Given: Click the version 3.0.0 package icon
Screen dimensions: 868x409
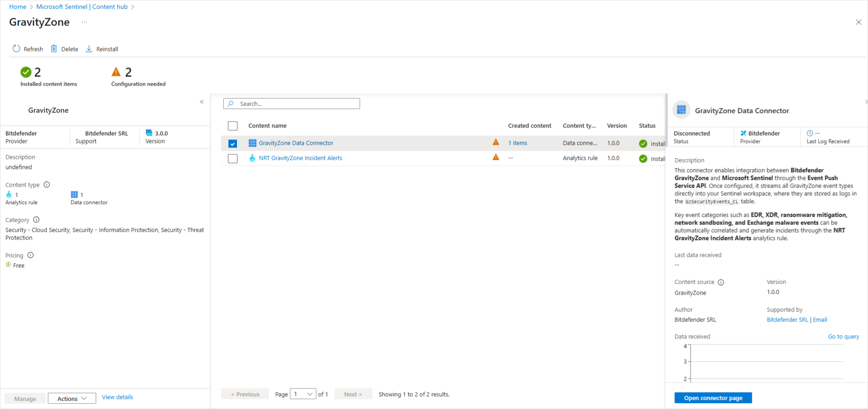Looking at the screenshot, I should click(149, 133).
